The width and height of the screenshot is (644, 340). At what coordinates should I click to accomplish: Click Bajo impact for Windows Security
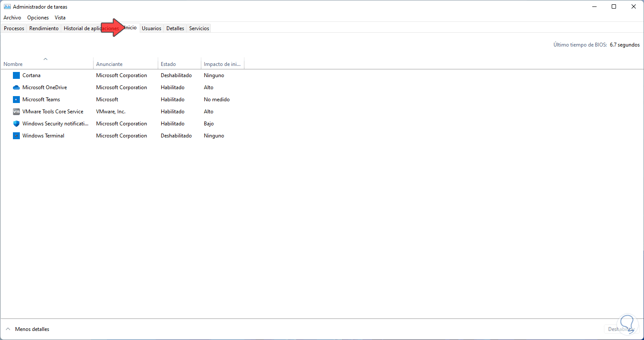pos(209,124)
